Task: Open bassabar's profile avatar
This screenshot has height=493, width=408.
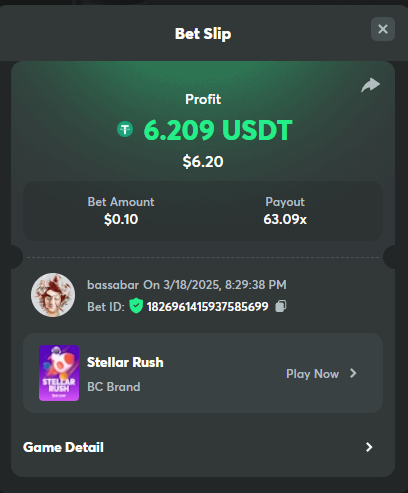Action: (53, 295)
